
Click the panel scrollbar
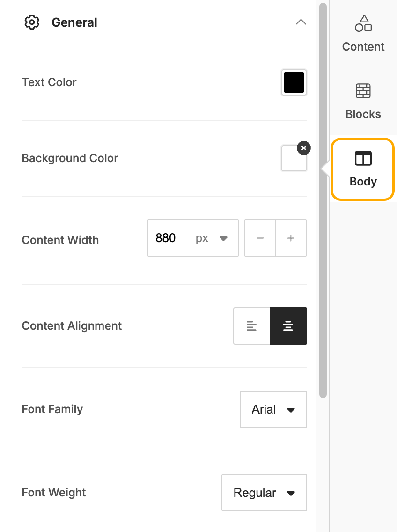click(323, 201)
